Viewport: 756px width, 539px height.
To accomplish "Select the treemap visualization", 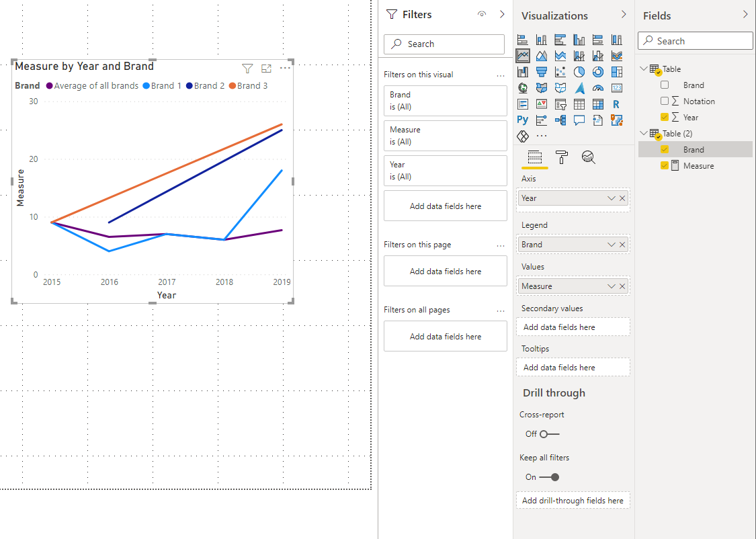I will point(617,72).
